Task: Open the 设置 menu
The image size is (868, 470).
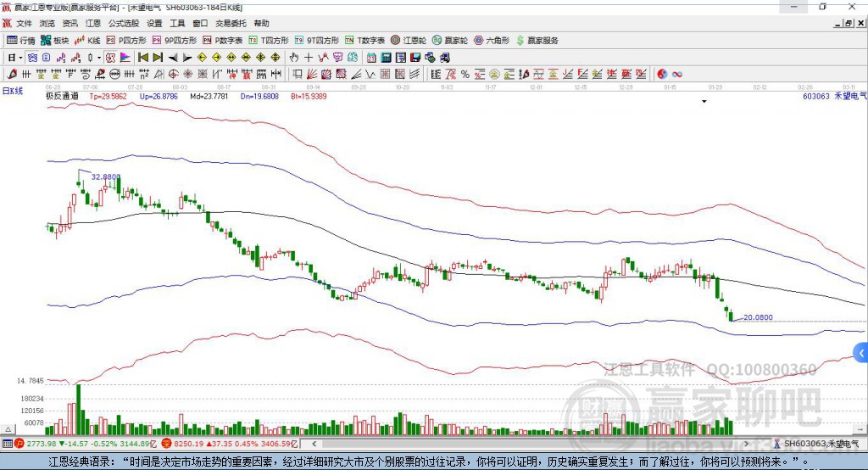Action: click(154, 23)
